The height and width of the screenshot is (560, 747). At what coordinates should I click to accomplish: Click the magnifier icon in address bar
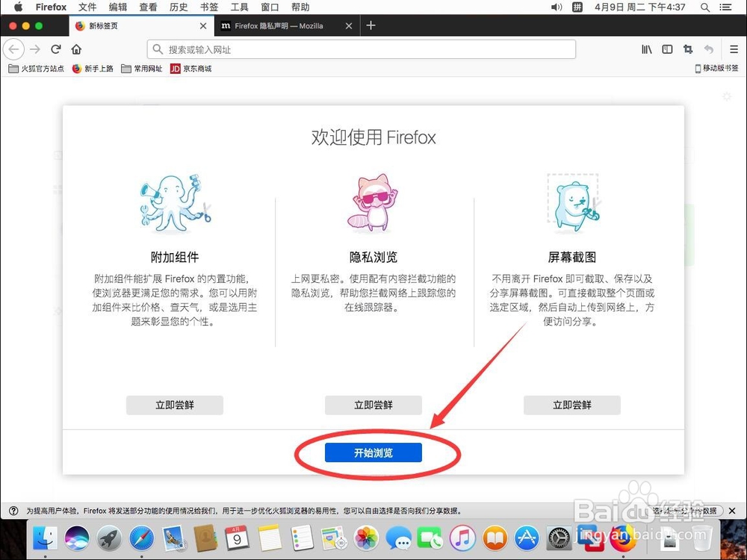click(158, 49)
